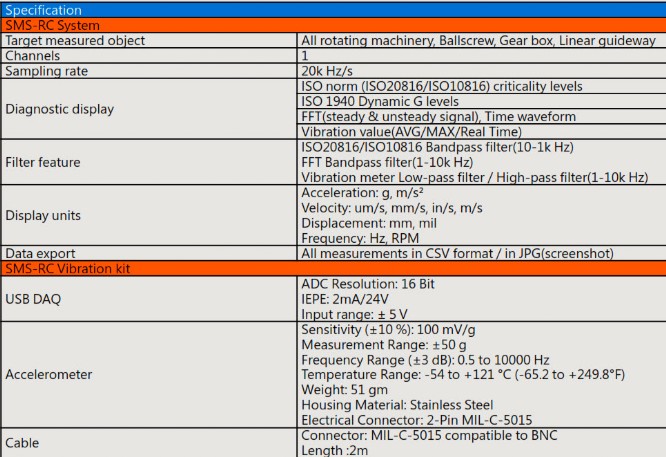Image resolution: width=666 pixels, height=457 pixels.
Task: Click the ISO 1940 Dynamic G levels cell
Action: (482, 102)
